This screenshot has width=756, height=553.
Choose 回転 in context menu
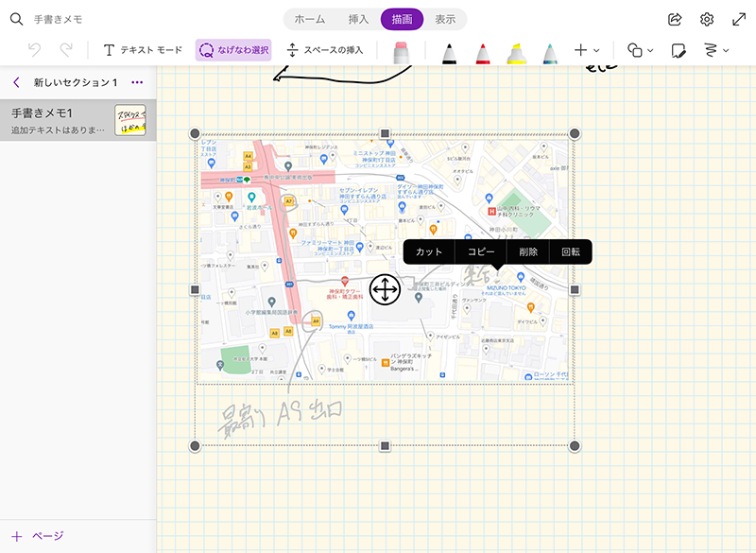coord(571,251)
